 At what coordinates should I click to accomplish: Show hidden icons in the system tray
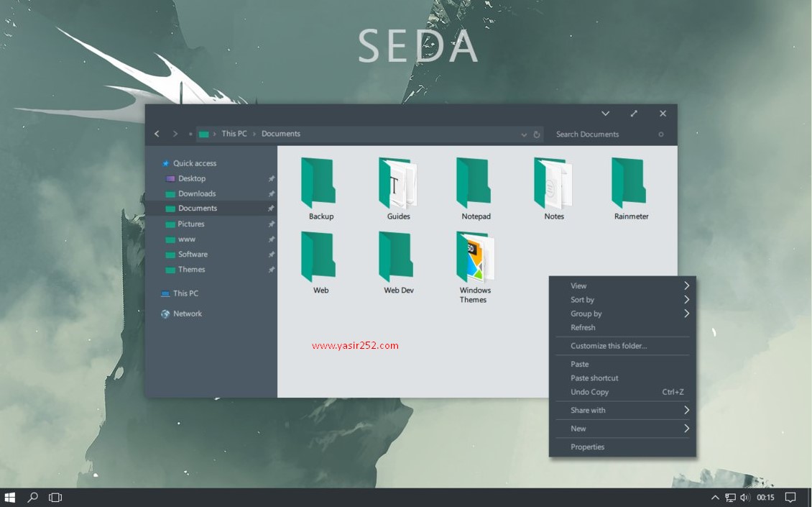point(716,497)
